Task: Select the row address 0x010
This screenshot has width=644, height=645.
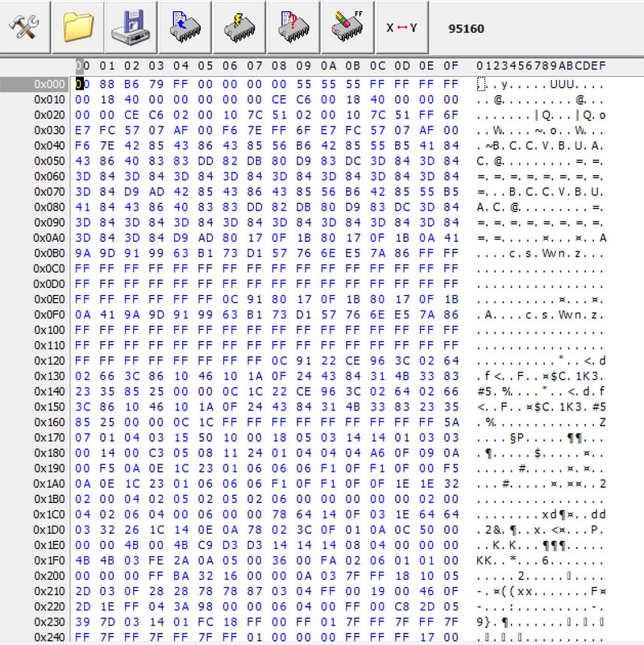Action: [x=50, y=99]
